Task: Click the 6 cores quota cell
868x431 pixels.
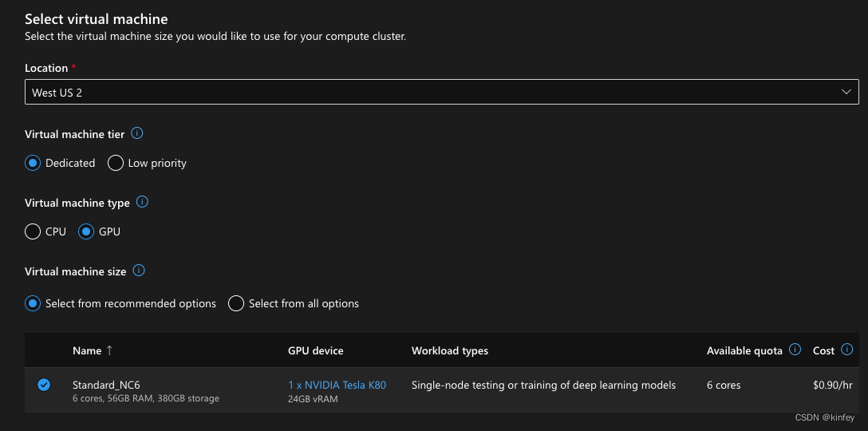Action: click(724, 385)
